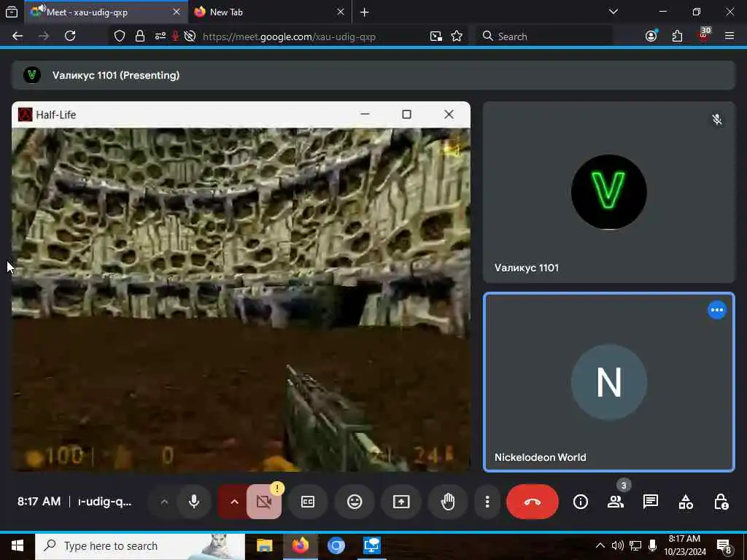The image size is (747, 560).
Task: Bookmark this page with the star
Action: point(457,36)
